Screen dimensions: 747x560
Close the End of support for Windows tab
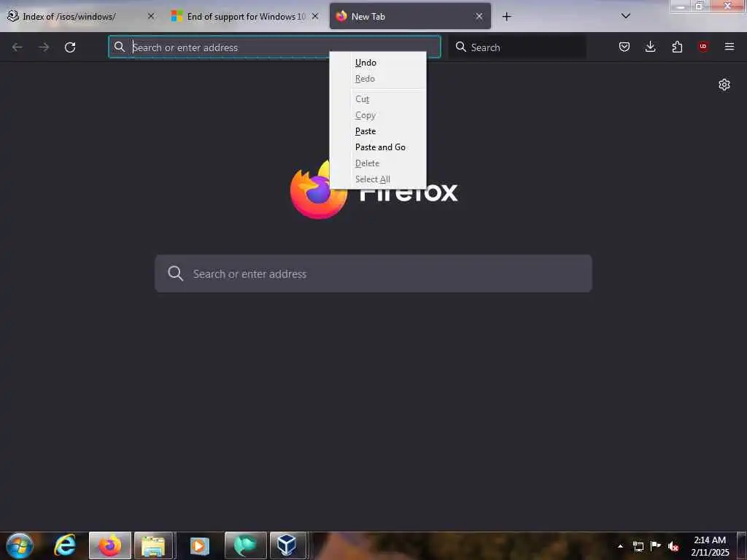point(315,16)
